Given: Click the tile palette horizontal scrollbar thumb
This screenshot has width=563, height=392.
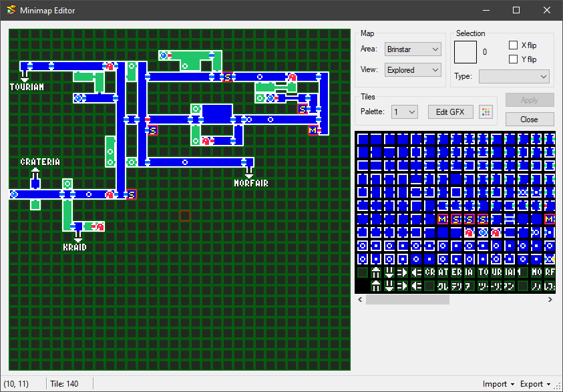Looking at the screenshot, I should [407, 300].
